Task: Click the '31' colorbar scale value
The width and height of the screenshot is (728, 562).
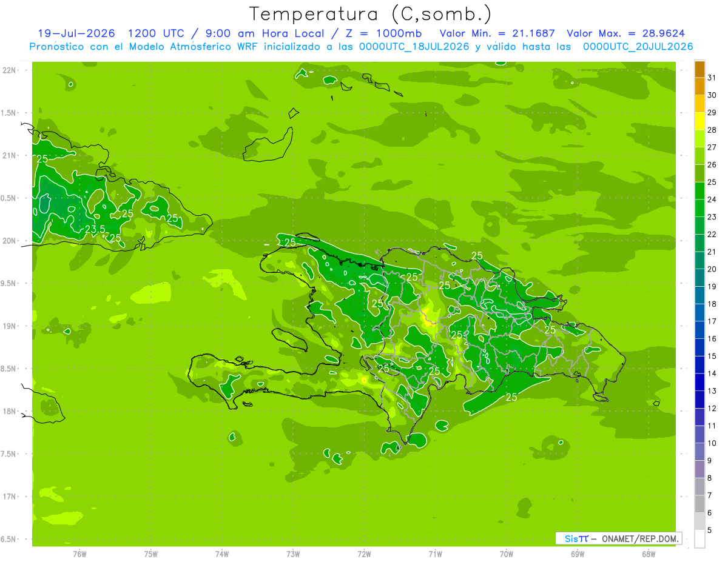Action: click(712, 78)
